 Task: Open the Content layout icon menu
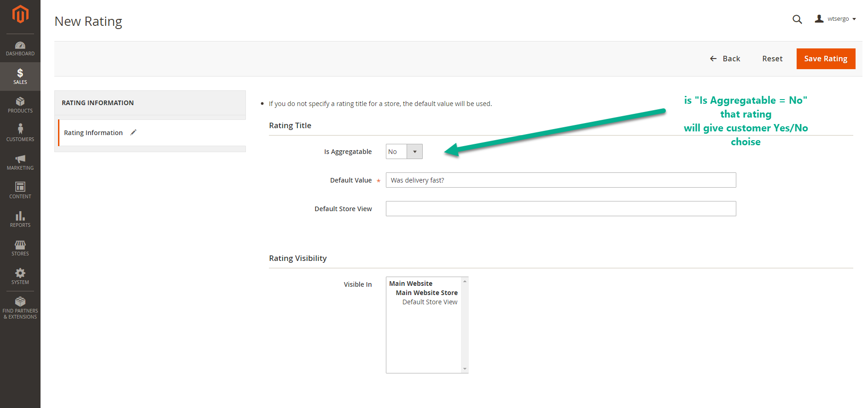20,187
